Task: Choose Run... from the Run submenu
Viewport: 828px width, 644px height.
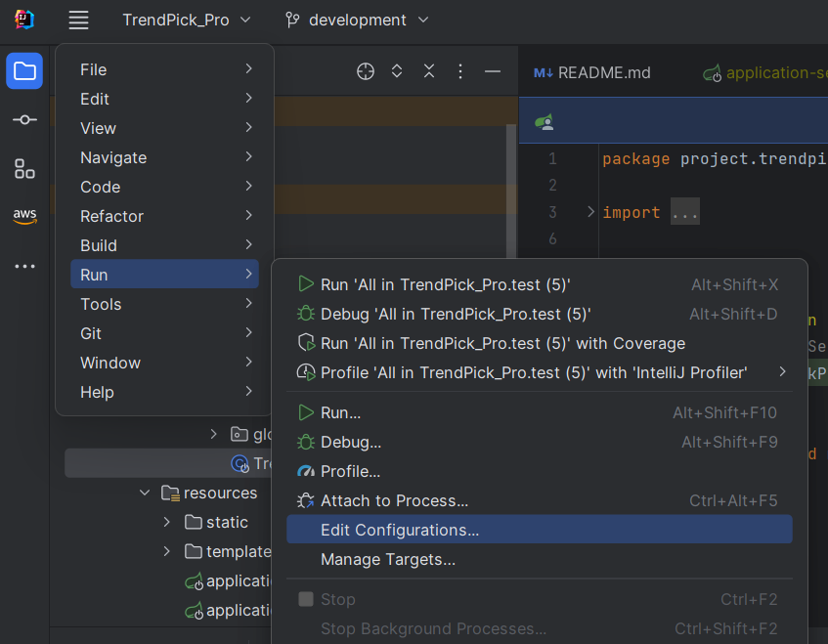Action: pyautogui.click(x=540, y=412)
